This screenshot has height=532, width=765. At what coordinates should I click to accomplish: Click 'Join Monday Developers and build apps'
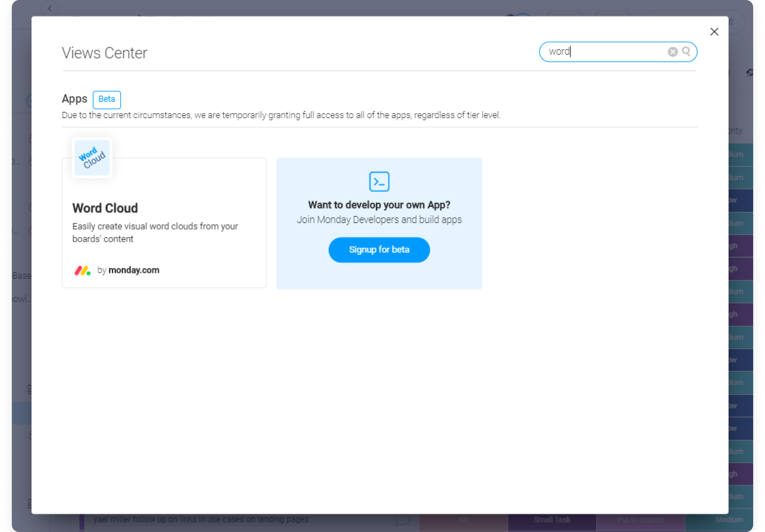coord(379,220)
